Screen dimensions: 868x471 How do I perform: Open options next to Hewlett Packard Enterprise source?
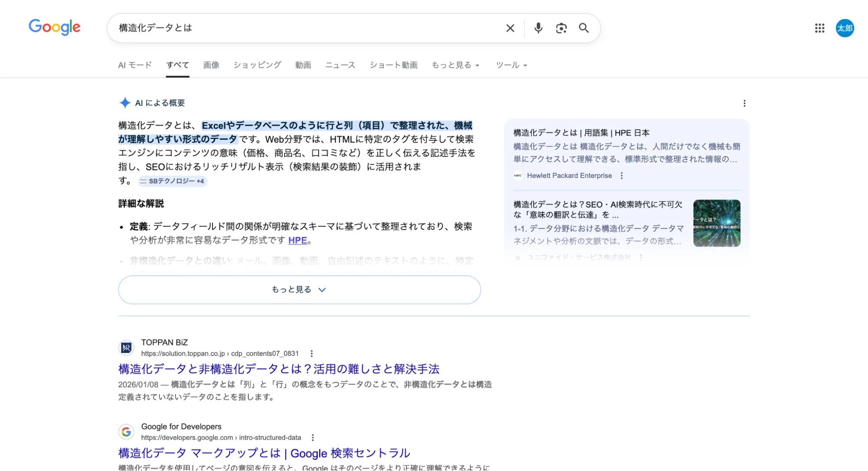coord(621,176)
